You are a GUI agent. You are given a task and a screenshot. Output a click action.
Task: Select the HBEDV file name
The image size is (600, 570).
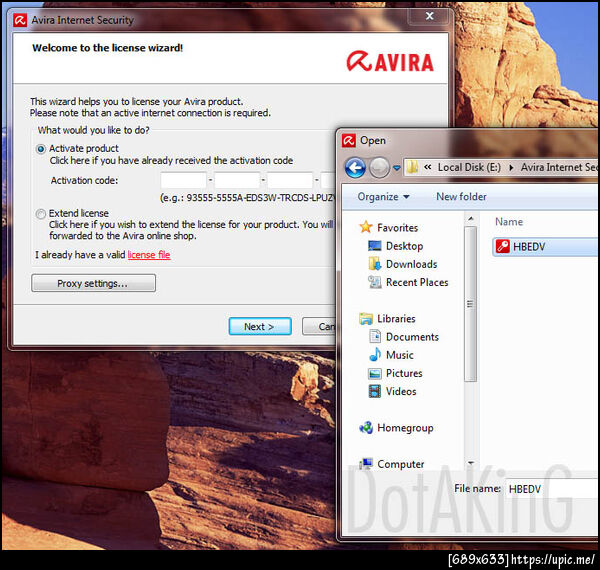[529, 247]
